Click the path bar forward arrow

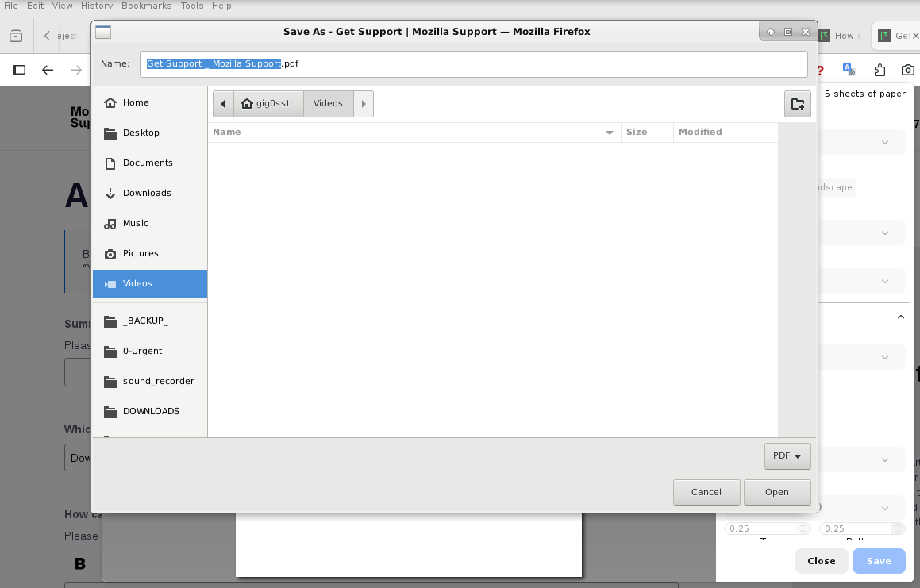(x=364, y=104)
